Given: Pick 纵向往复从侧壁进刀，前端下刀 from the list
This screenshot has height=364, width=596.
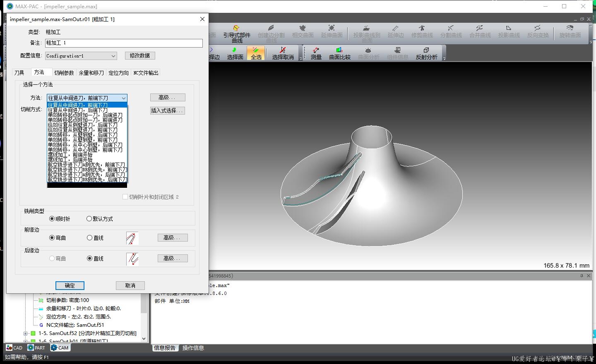Looking at the screenshot, I should coord(87,130).
